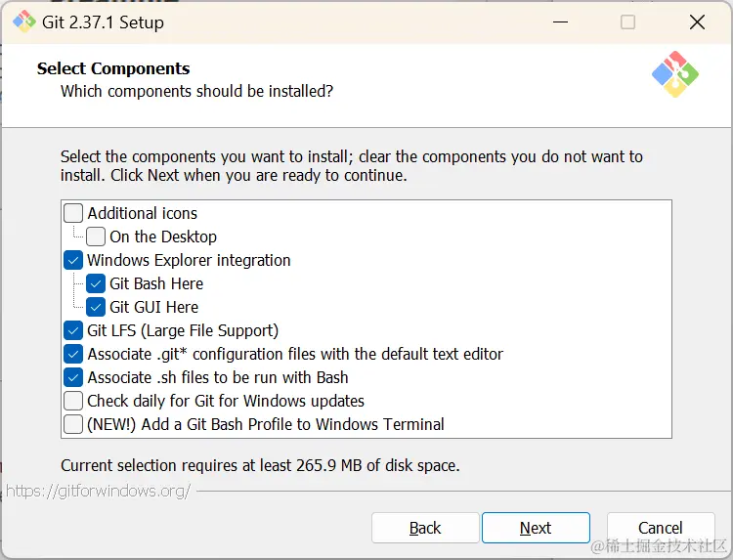Click the Select Components heading
The height and width of the screenshot is (560, 733).
click(113, 68)
